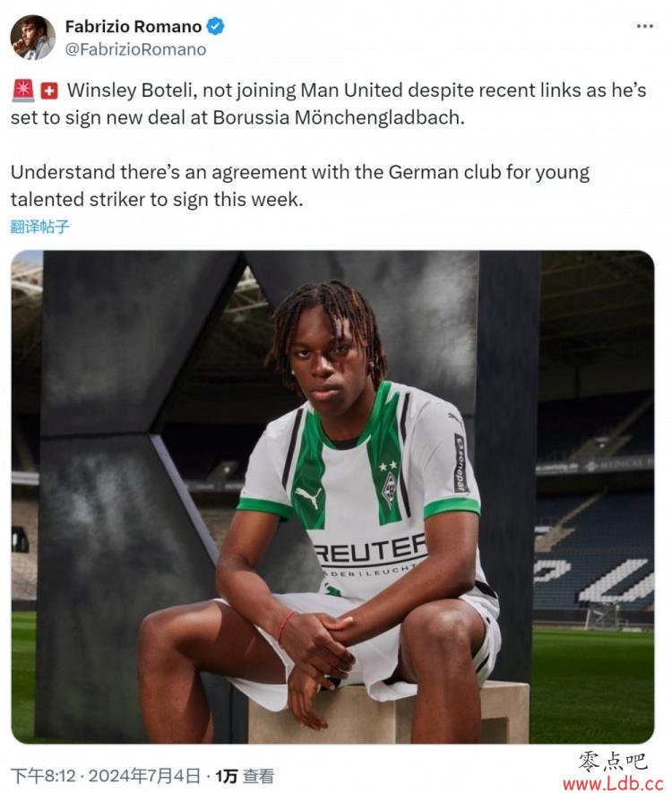This screenshot has height=793, width=672.
Task: Click the blue verified badge
Action: (216, 26)
